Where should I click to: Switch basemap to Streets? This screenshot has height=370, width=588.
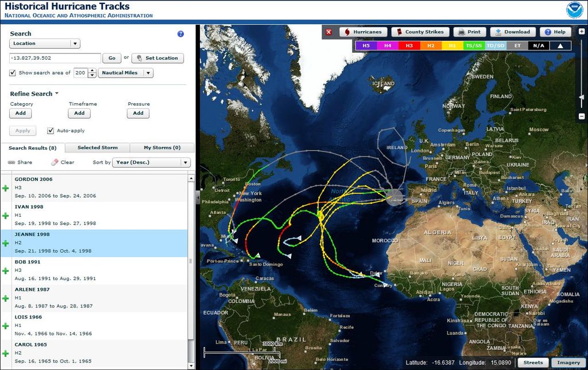[x=533, y=363]
